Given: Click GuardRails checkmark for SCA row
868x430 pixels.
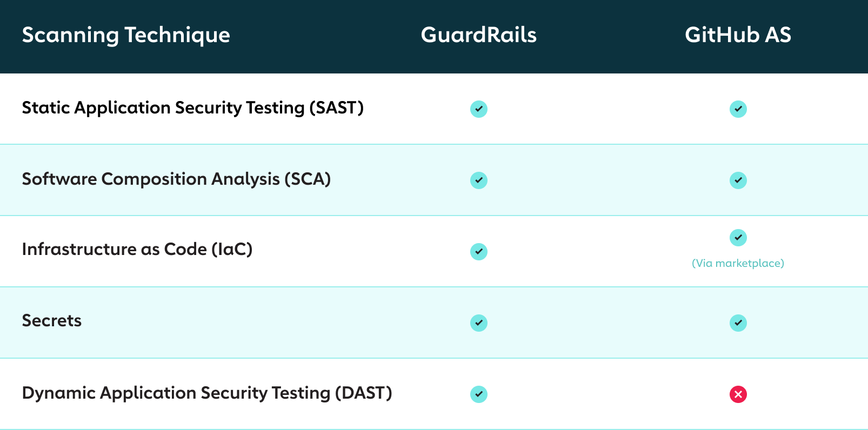Looking at the screenshot, I should (479, 180).
